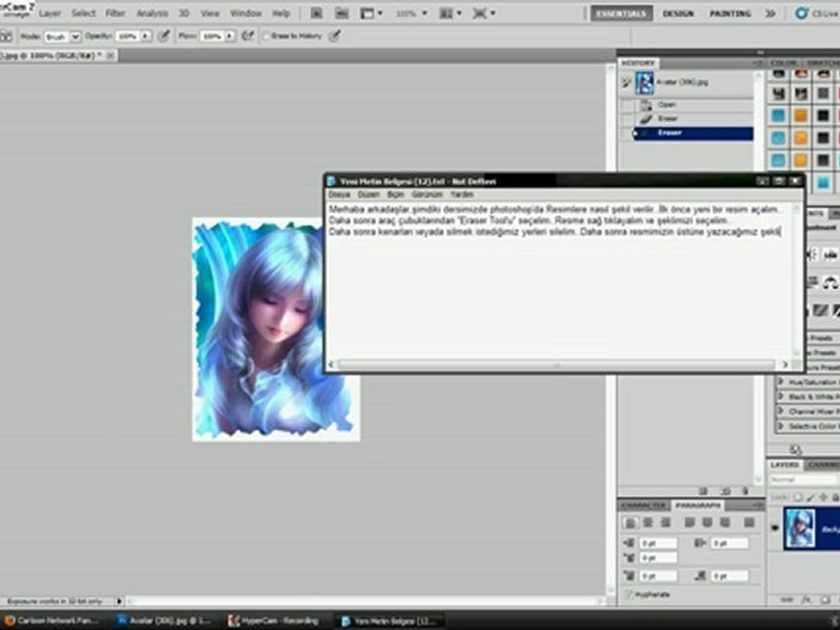
Task: Open the layer blend mode dropdown Normal
Action: pos(802,480)
